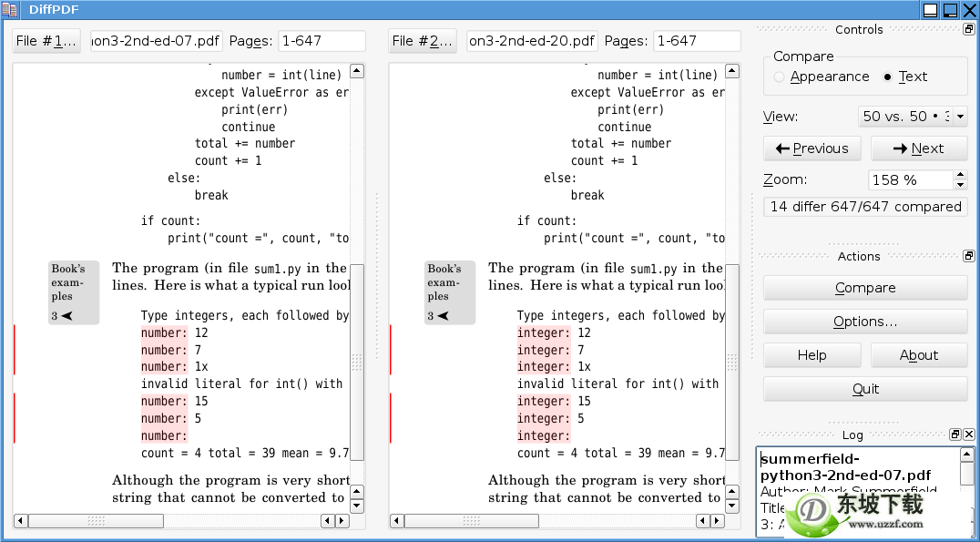Open the View dropdown showing 50 vs. 50
The height and width of the screenshot is (542, 980).
click(914, 117)
